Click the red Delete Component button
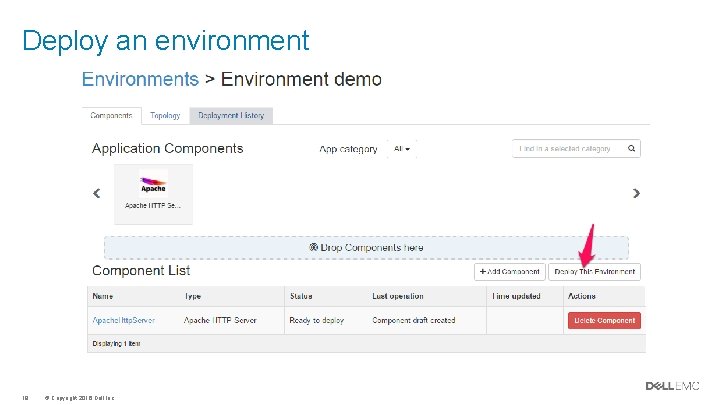This screenshot has height=405, width=720. pos(604,321)
